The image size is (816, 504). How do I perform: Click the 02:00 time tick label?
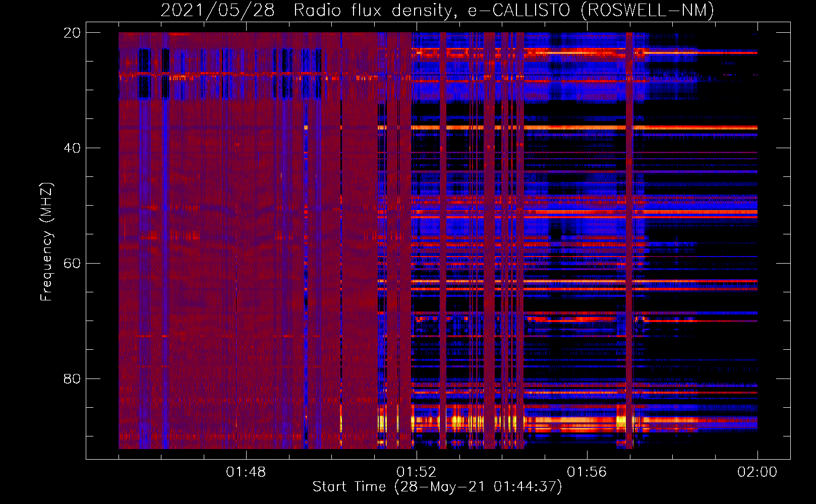757,472
